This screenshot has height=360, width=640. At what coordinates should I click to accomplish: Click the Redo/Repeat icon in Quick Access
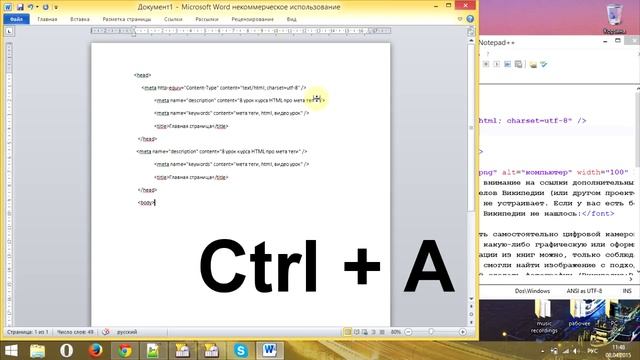pyautogui.click(x=45, y=7)
